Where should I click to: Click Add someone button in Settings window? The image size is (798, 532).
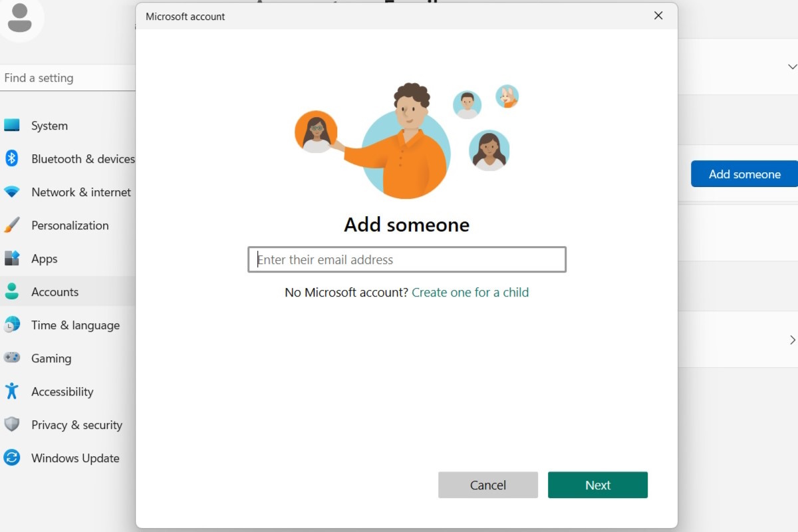744,174
